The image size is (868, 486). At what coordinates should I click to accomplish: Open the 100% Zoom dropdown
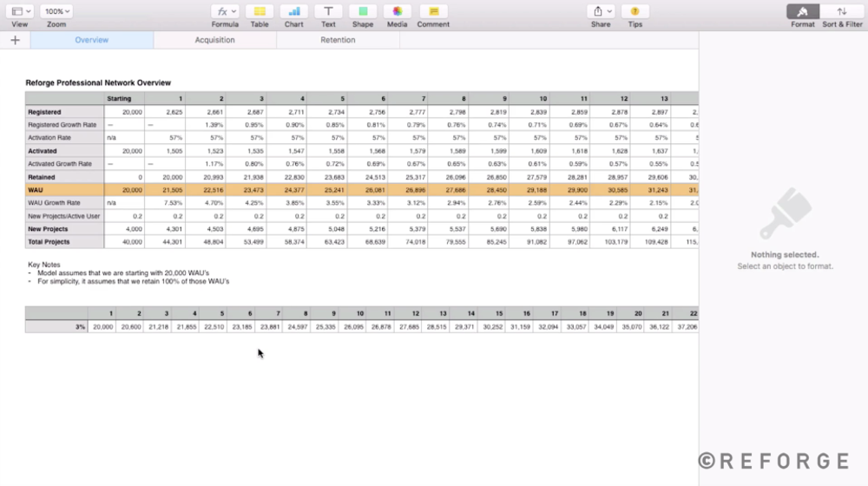[x=56, y=11]
